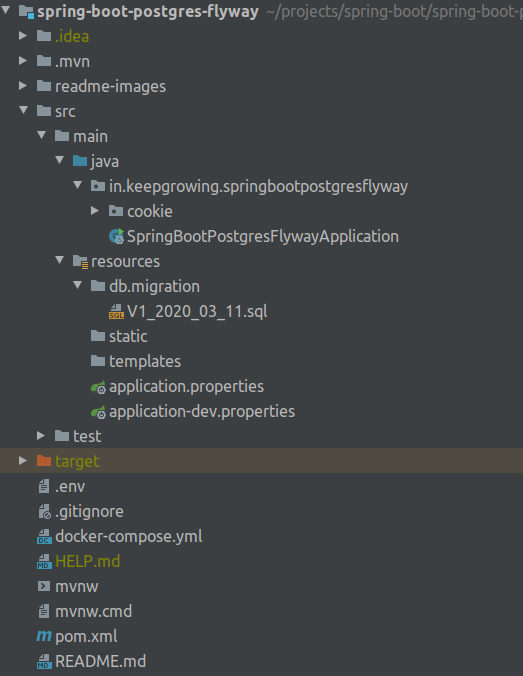Select application-dev.properties file name
This screenshot has width=523, height=676.
[x=202, y=412]
